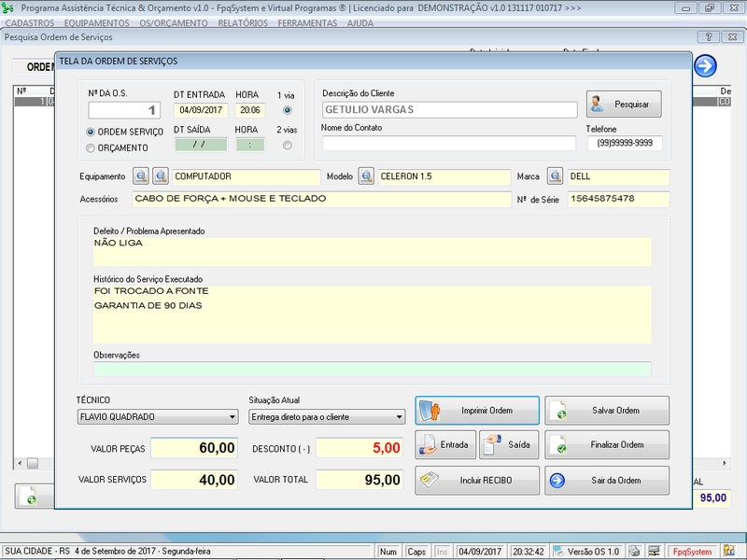Click the Salvar Ordem button
The height and width of the screenshot is (560, 747).
pos(607,410)
